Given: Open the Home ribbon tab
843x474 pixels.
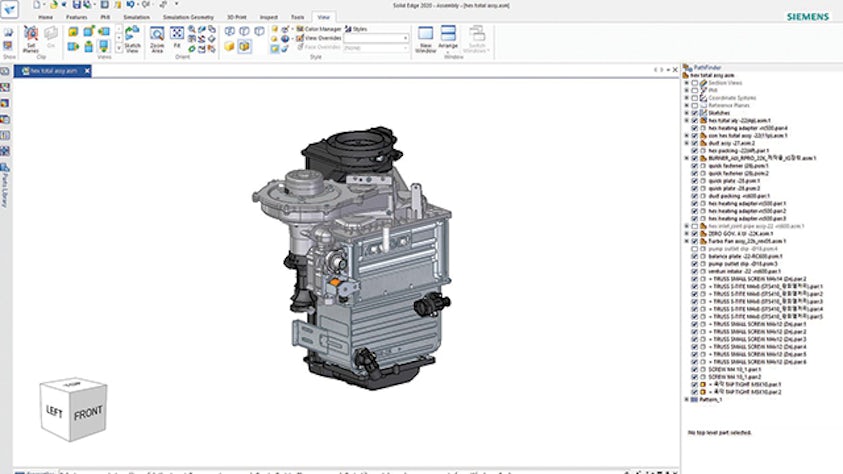Looking at the screenshot, I should pos(46,17).
